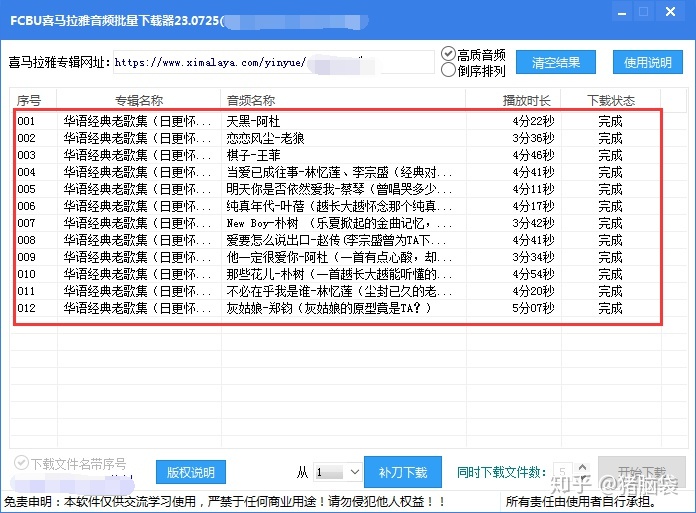This screenshot has height=513, width=696.
Task: Click 完成 status in row 012
Action: point(610,308)
